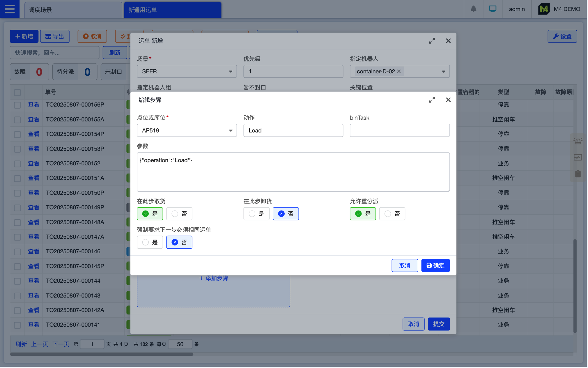Image resolution: width=588 pixels, height=368 pixels.
Task: Open the 指定机器人 dropdown arrow
Action: coord(443,71)
